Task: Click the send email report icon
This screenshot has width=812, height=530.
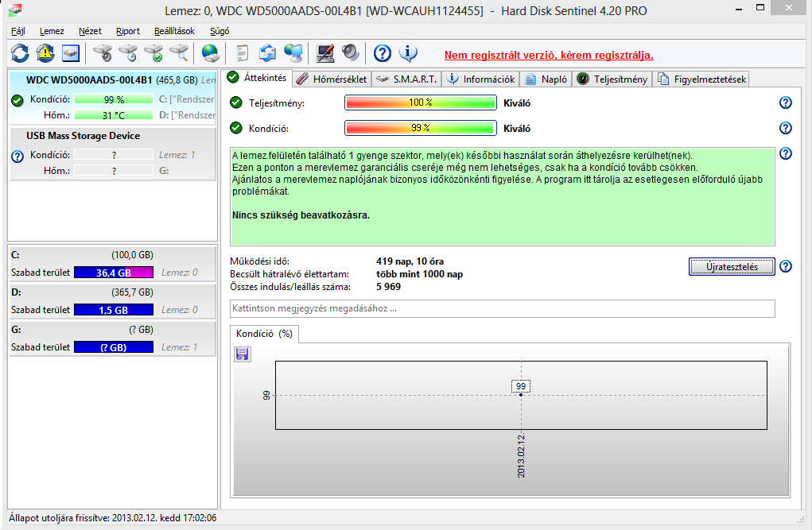Action: (268, 52)
